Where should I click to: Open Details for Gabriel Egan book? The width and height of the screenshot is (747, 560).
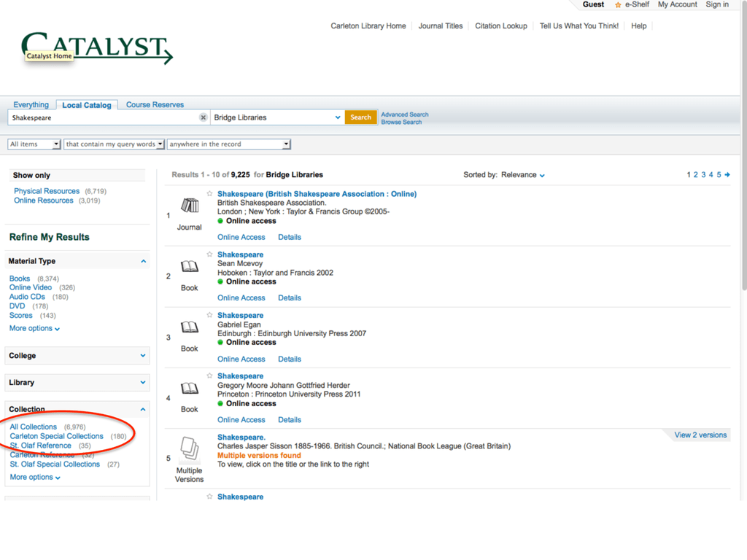click(290, 359)
